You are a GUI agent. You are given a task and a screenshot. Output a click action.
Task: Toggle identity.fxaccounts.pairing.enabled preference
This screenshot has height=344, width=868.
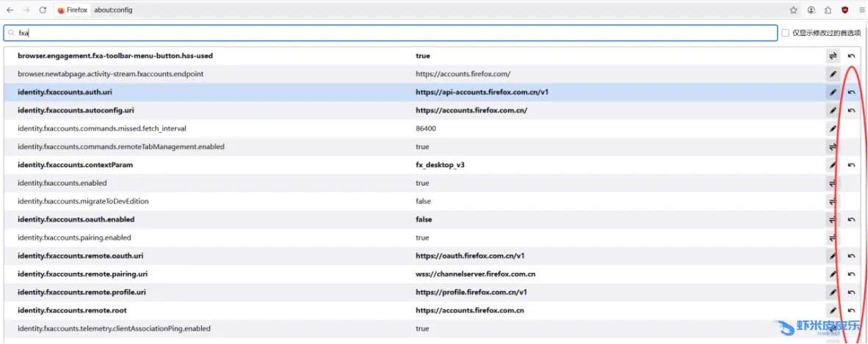tap(833, 238)
